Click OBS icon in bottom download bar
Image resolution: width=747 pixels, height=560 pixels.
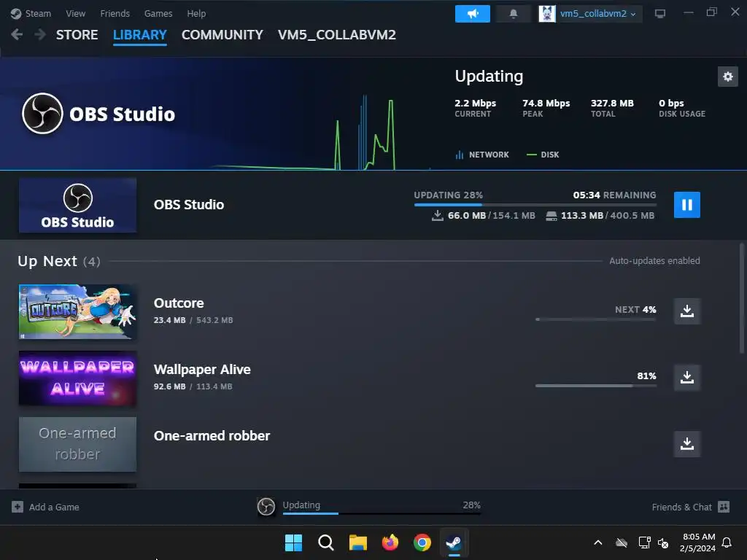[266, 507]
